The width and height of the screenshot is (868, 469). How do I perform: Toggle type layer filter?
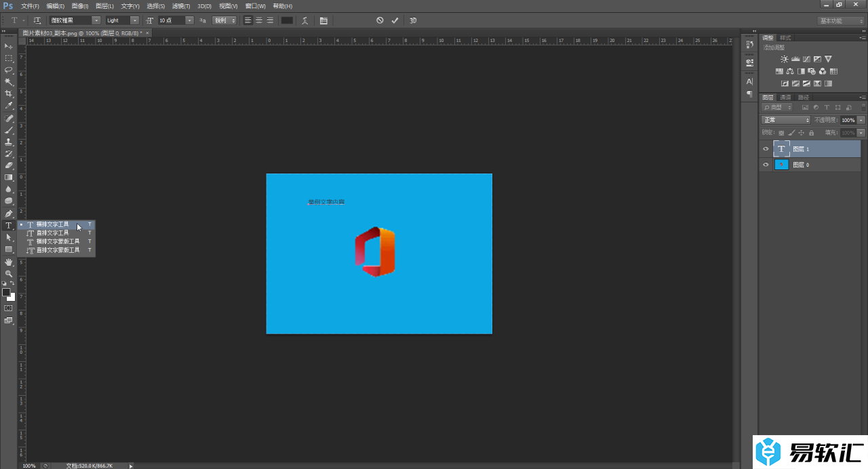[827, 107]
